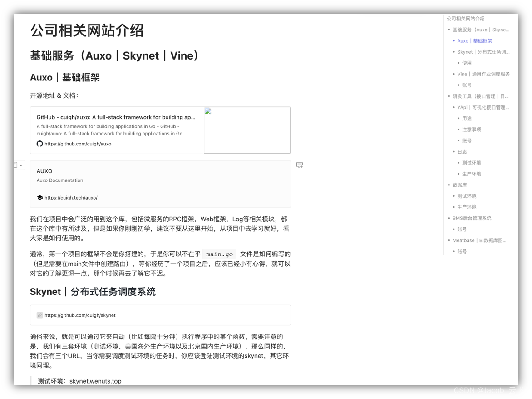This screenshot has height=399, width=532.
Task: Open https://cuigh.tech/auxo/ link
Action: click(71, 198)
